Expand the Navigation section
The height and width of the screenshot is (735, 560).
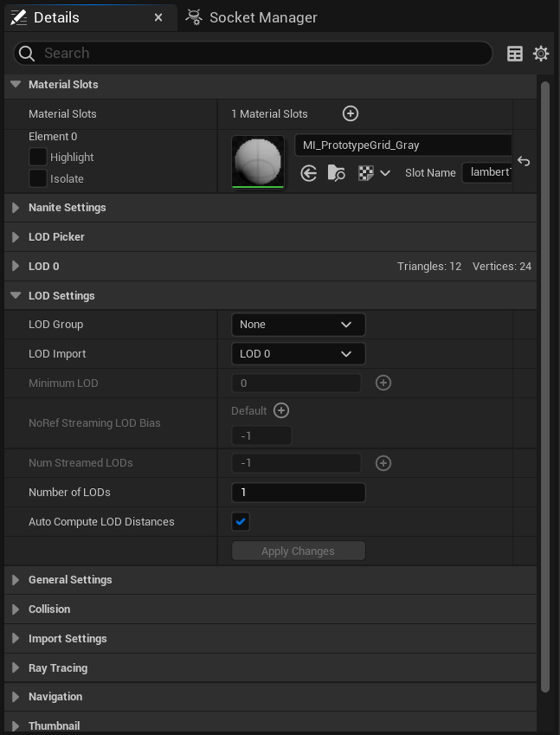pos(15,697)
